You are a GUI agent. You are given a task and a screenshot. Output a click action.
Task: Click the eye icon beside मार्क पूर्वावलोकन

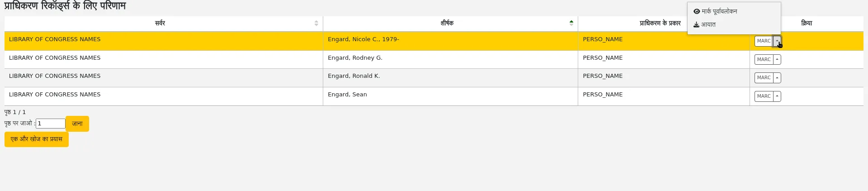pyautogui.click(x=697, y=11)
